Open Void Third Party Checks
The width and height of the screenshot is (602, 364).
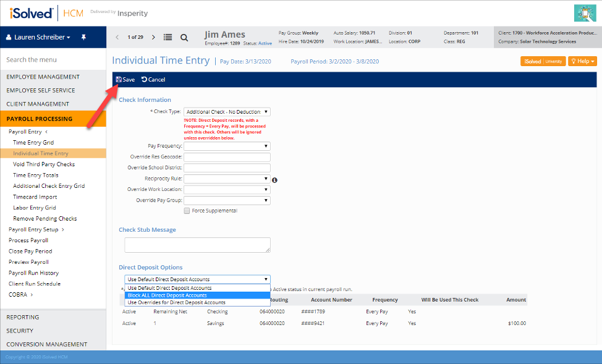pyautogui.click(x=44, y=164)
